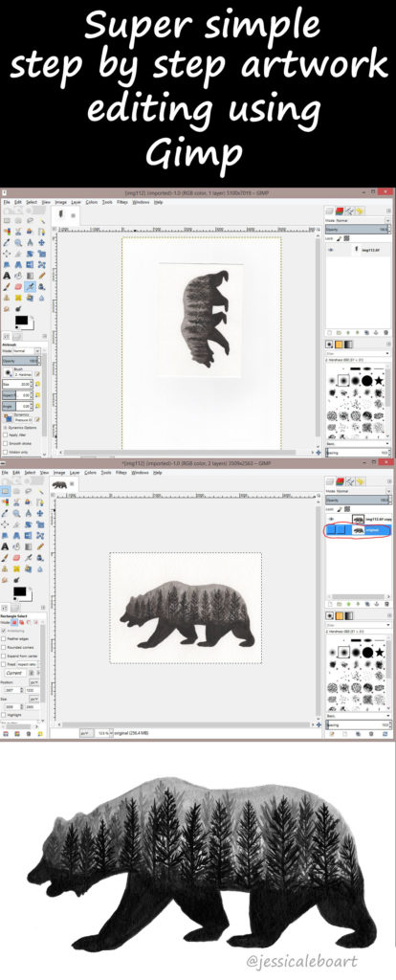Enable Apply Jitter checkbox in Airbrush options
396x980 pixels.
pos(5,435)
